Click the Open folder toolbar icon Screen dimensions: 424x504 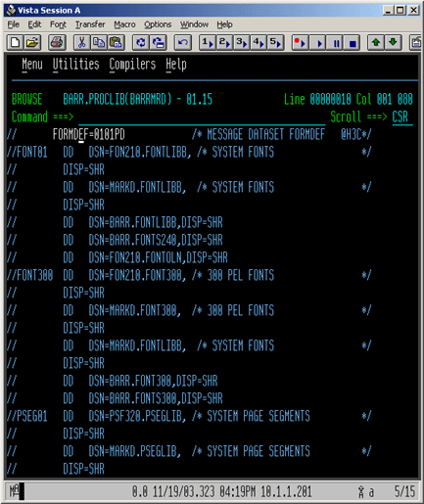click(x=32, y=43)
